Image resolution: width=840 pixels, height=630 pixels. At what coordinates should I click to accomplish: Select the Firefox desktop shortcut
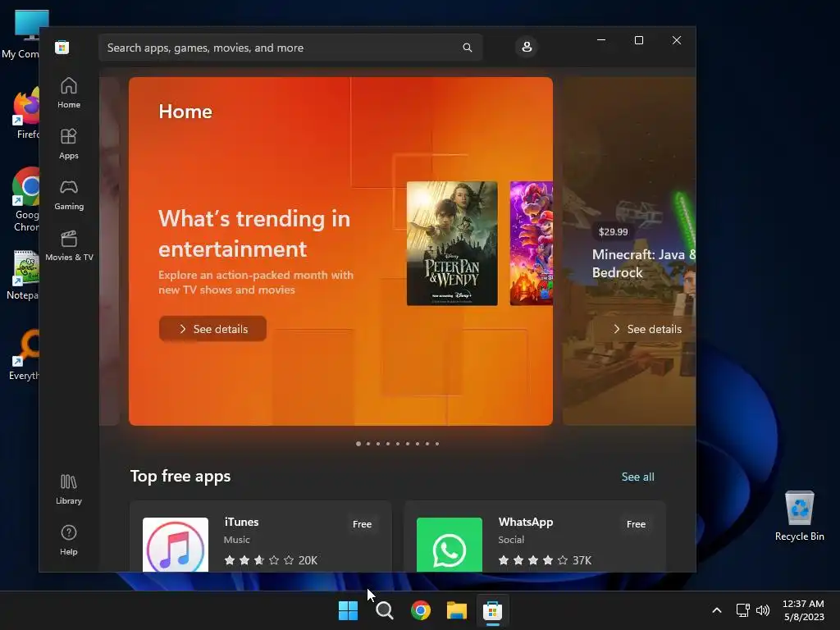click(x=27, y=113)
